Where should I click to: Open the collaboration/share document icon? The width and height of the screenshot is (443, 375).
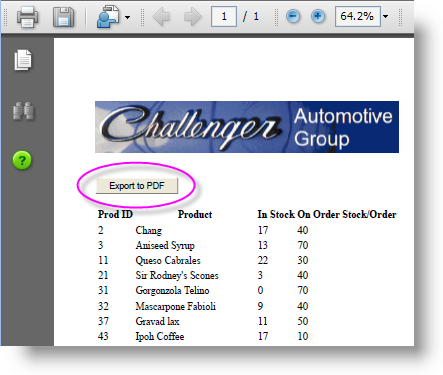(x=108, y=17)
